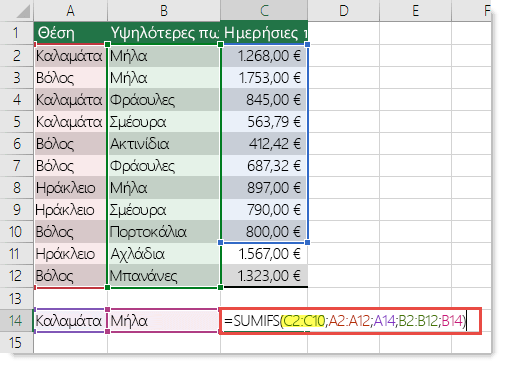Select row 15 header
Image resolution: width=506 pixels, height=368 pixels.
pyautogui.click(x=17, y=342)
